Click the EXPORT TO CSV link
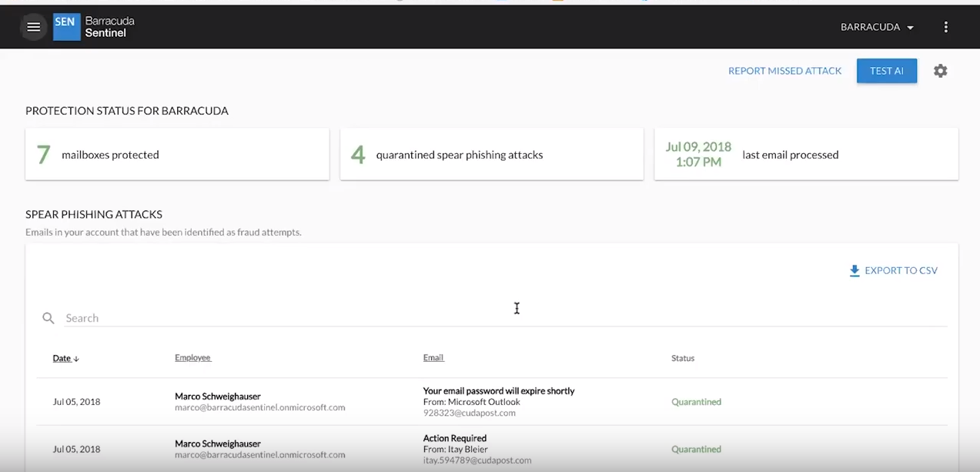 click(901, 270)
